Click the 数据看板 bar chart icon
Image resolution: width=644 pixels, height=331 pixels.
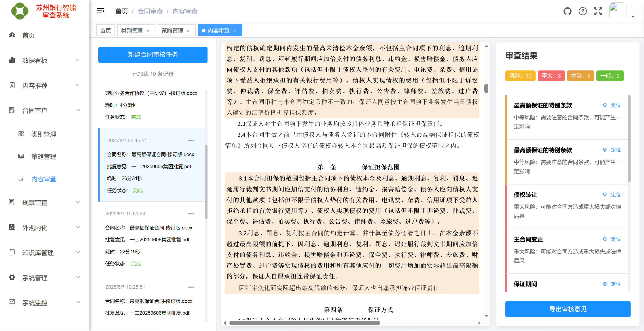tap(12, 60)
